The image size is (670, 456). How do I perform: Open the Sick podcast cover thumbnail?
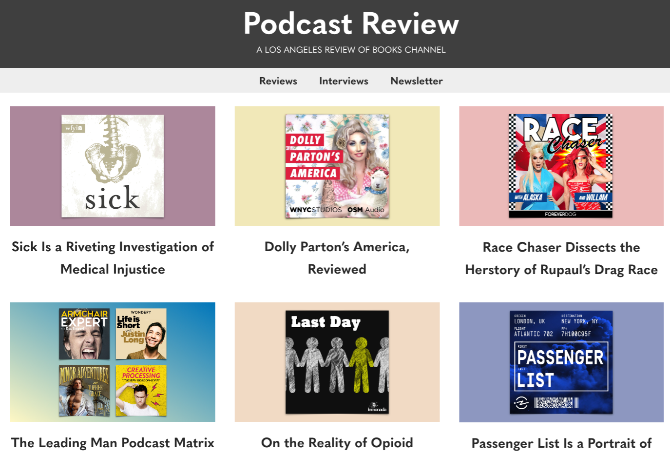pyautogui.click(x=112, y=166)
